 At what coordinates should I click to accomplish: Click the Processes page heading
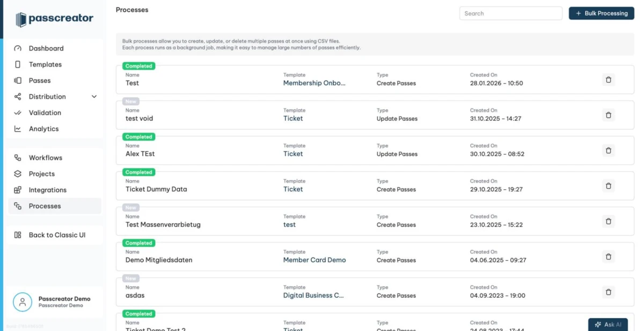(132, 10)
